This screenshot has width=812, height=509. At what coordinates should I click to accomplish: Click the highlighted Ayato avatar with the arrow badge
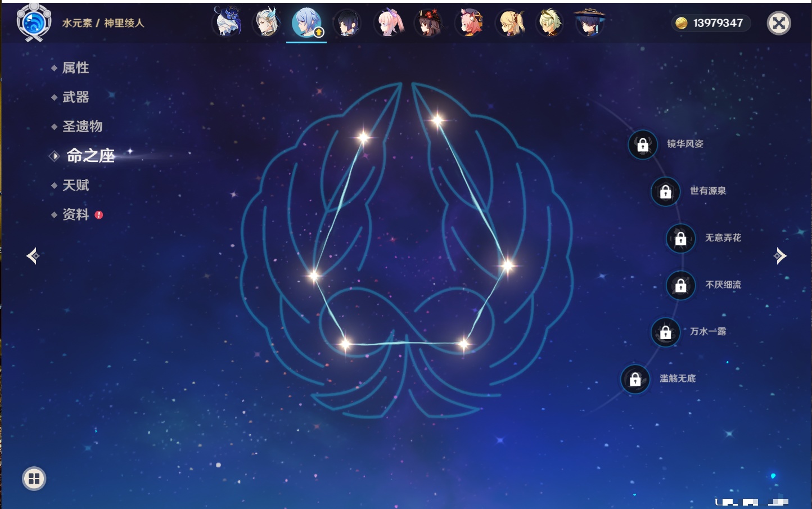coord(306,22)
